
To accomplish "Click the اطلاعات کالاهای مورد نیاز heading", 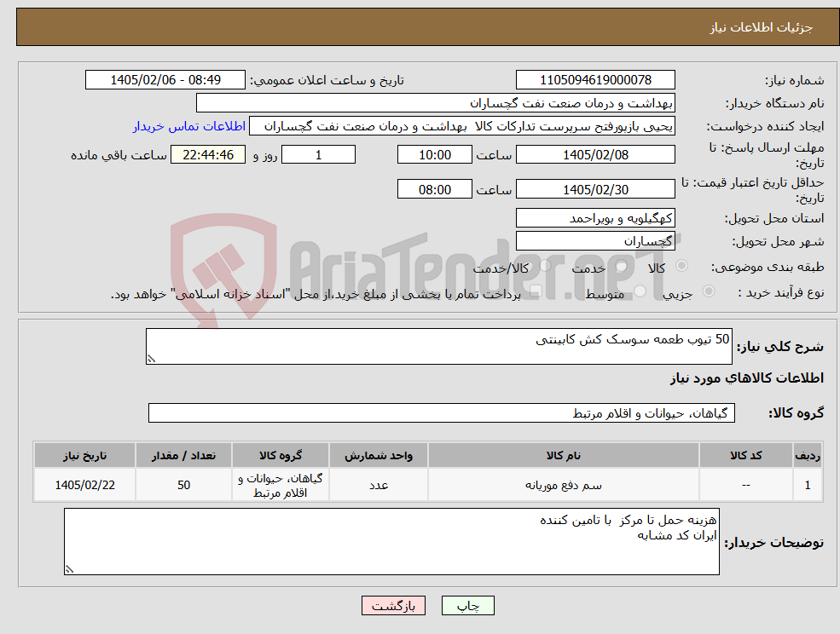I will (747, 378).
